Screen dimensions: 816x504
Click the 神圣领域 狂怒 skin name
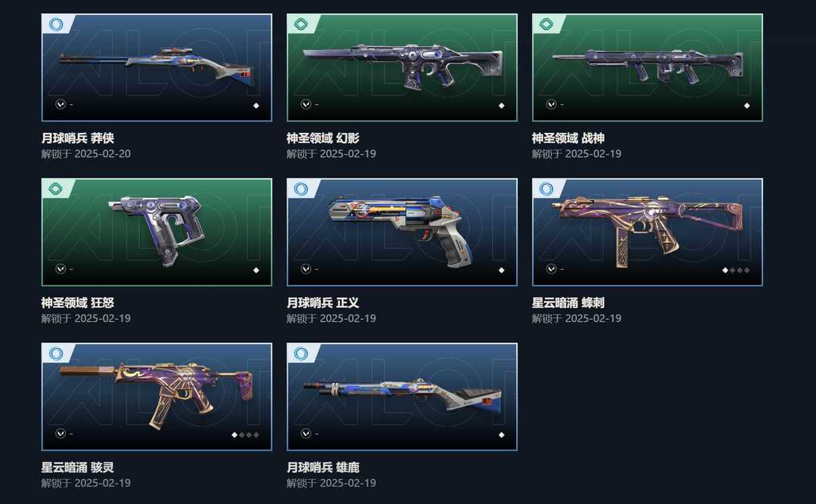pos(78,302)
